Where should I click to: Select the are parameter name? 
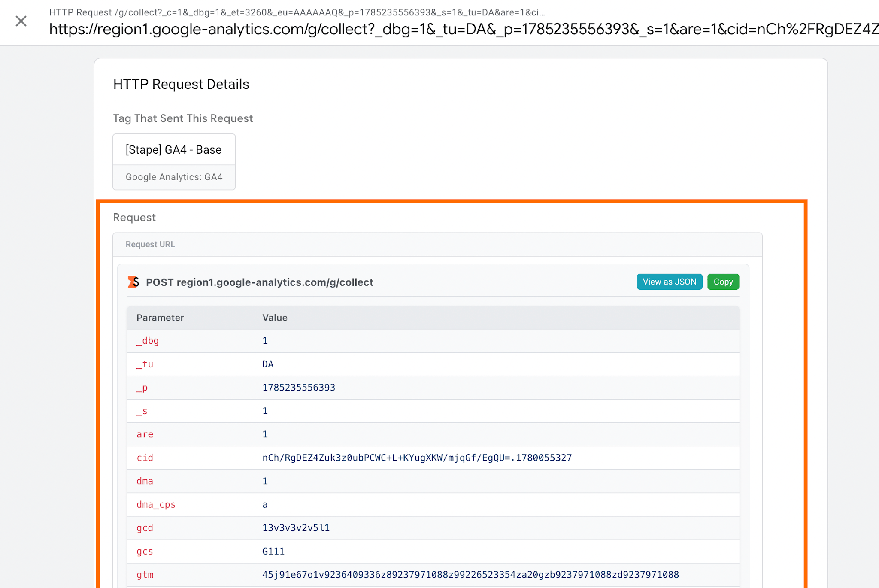[145, 434]
